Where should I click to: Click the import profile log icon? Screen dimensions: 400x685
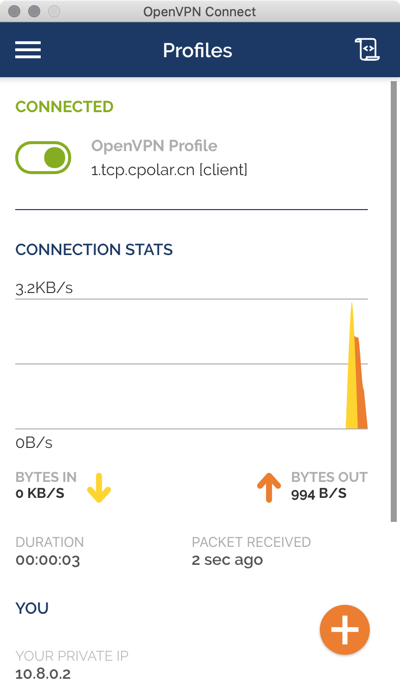367,49
